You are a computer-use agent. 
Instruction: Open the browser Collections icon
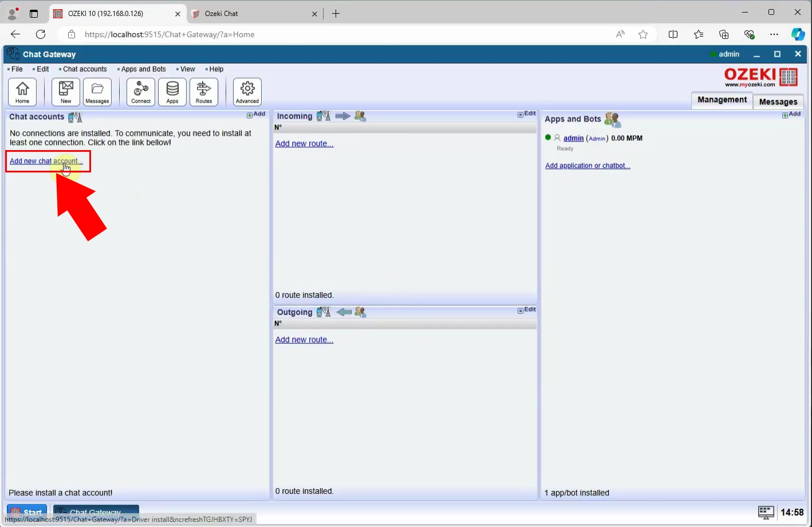click(x=724, y=34)
